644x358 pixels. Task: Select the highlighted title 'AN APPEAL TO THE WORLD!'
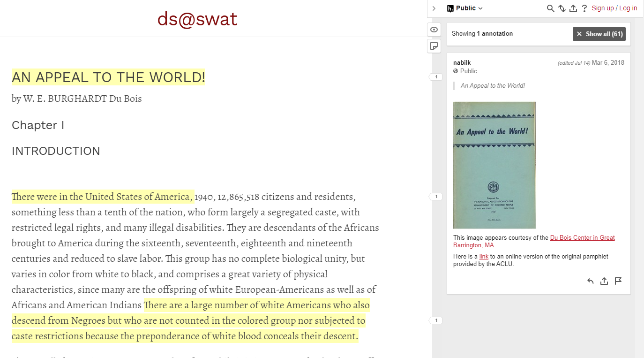[x=108, y=77]
